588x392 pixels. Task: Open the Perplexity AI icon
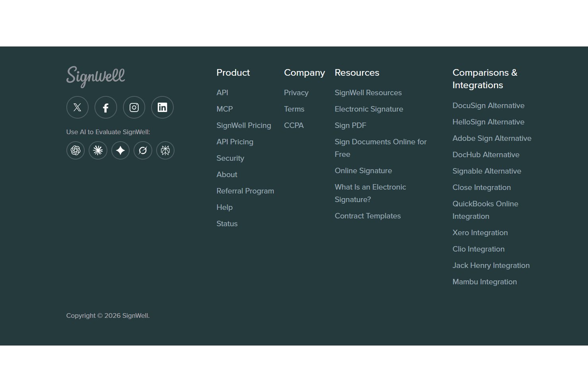165,151
